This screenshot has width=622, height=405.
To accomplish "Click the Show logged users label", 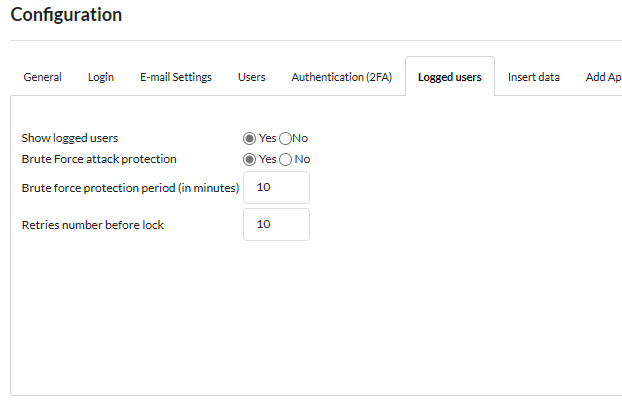I will (x=76, y=138).
